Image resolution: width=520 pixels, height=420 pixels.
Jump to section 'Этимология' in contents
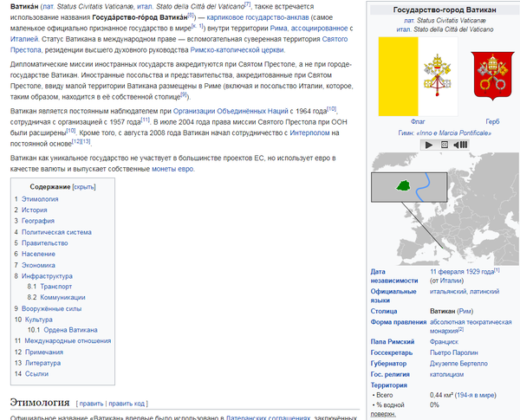click(x=40, y=199)
